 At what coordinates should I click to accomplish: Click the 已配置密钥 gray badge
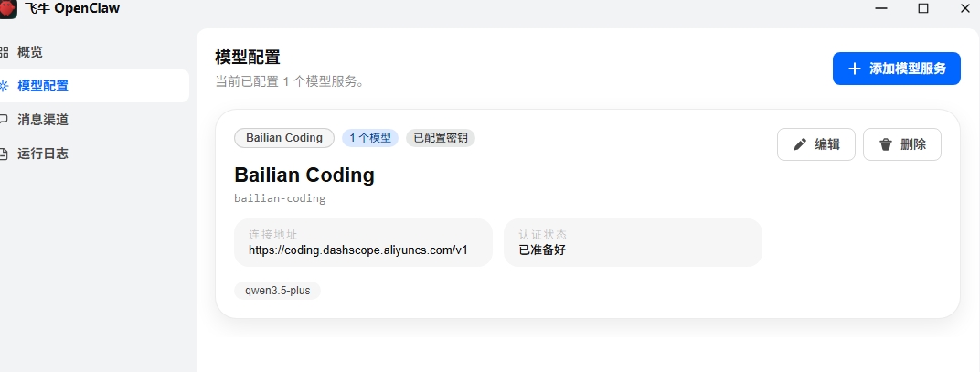click(x=441, y=138)
